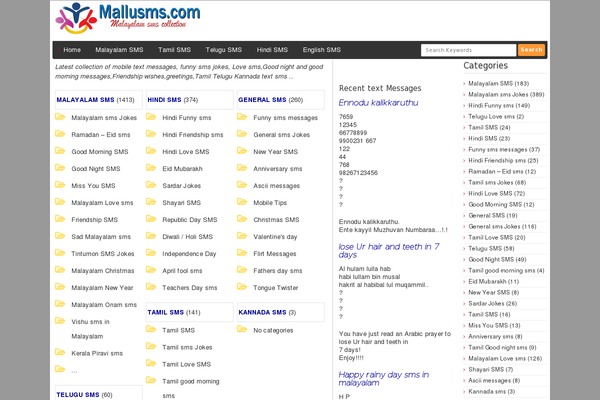Click folder icon beside Malayalam sms Jokes
The height and width of the screenshot is (400, 600).
click(x=60, y=117)
